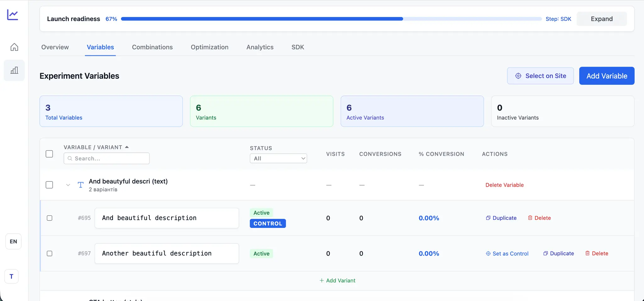Select the Variables tab
644x301 pixels.
(100, 47)
